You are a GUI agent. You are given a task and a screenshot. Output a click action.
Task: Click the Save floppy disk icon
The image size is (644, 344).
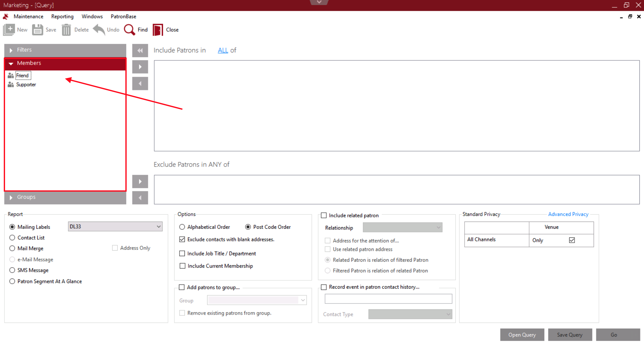(38, 30)
